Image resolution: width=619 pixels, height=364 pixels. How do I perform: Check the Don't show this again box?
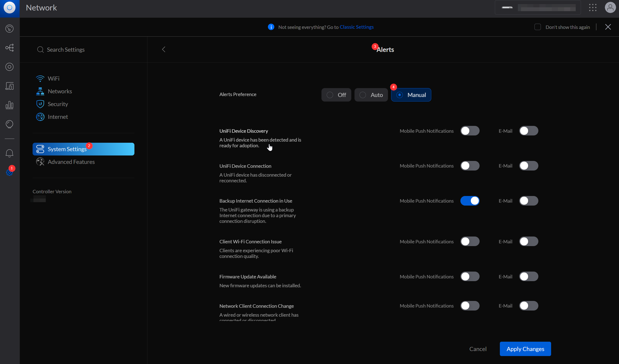pos(537,27)
